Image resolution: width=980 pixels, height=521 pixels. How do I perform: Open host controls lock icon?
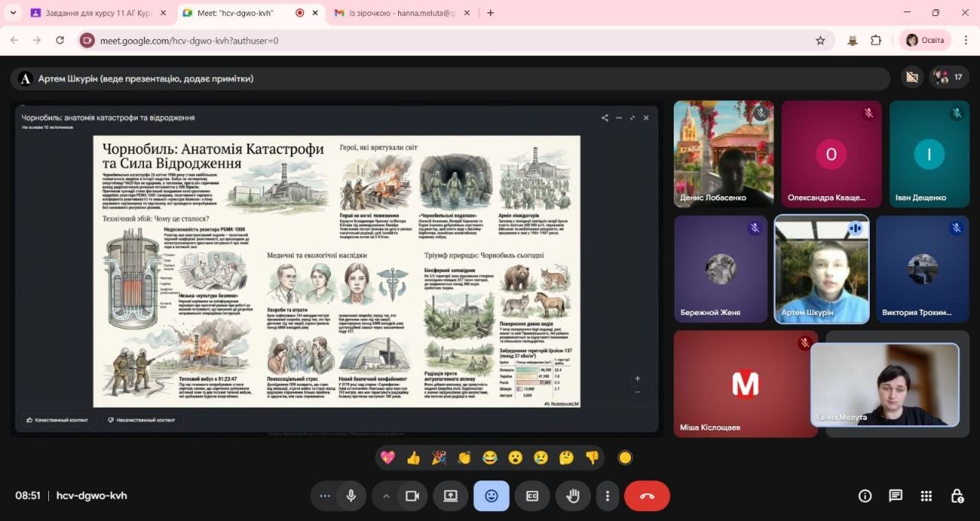tap(957, 496)
